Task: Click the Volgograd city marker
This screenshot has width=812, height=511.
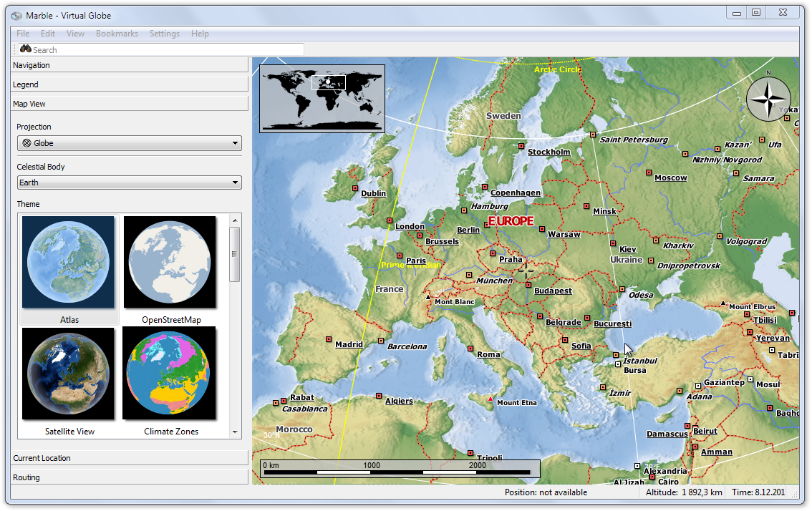Action: click(x=720, y=236)
